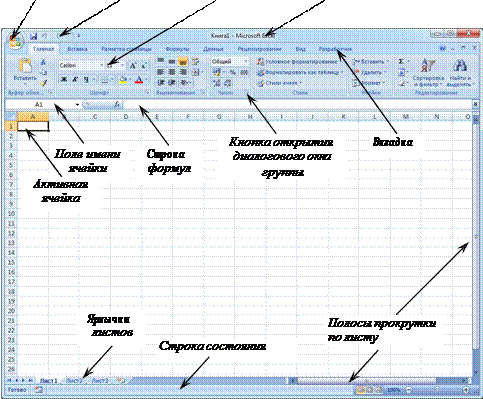Switch to Вид ribbon tab
The height and width of the screenshot is (399, 483).
300,49
